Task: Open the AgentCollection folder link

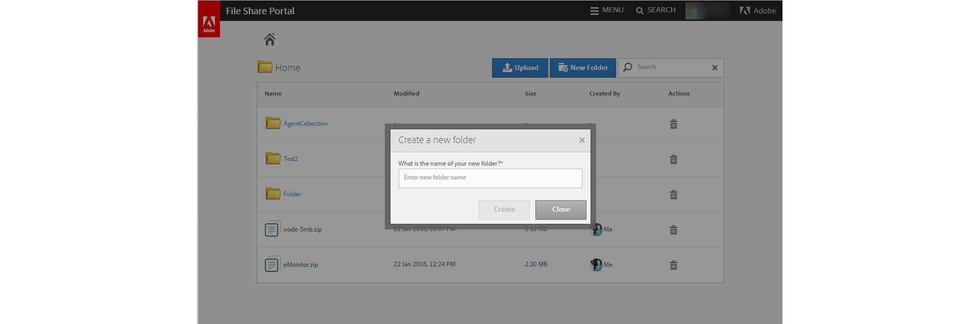Action: pyautogui.click(x=306, y=124)
